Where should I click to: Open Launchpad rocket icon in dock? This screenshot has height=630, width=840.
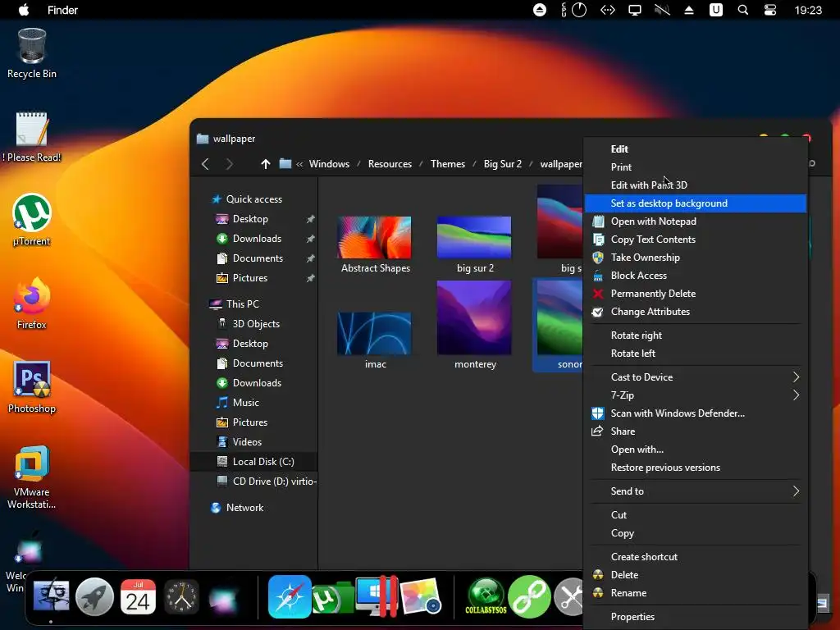click(94, 597)
